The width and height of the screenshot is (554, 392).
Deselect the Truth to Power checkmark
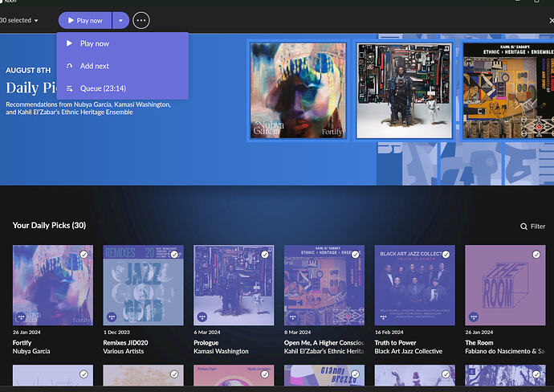point(446,255)
